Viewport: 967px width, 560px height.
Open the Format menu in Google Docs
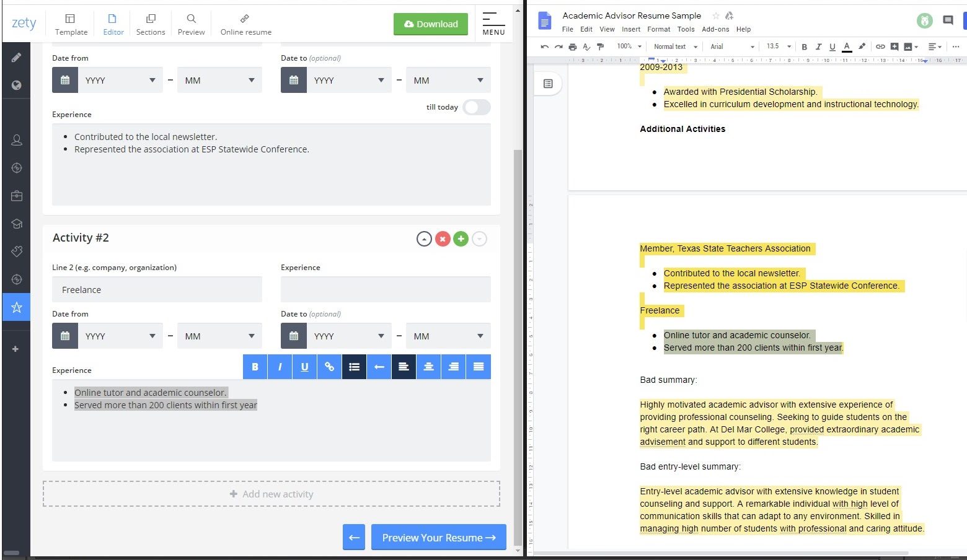[x=658, y=29]
